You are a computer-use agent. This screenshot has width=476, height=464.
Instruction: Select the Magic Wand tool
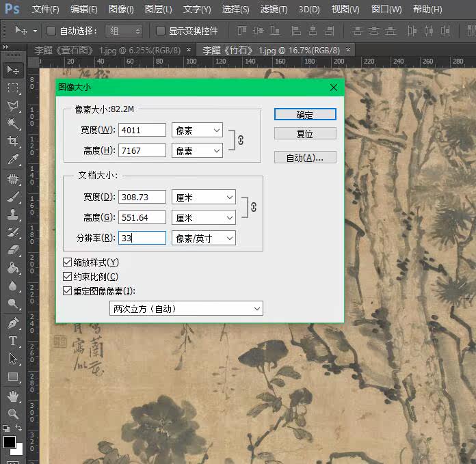13,123
